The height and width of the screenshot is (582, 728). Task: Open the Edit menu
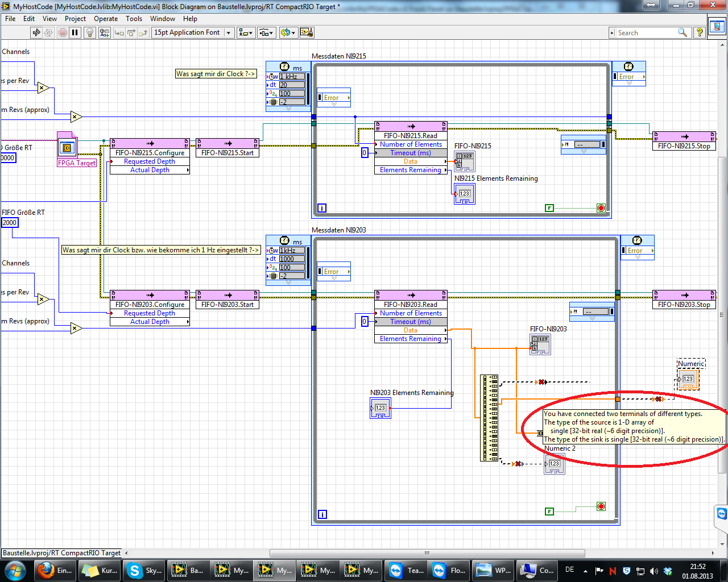29,19
